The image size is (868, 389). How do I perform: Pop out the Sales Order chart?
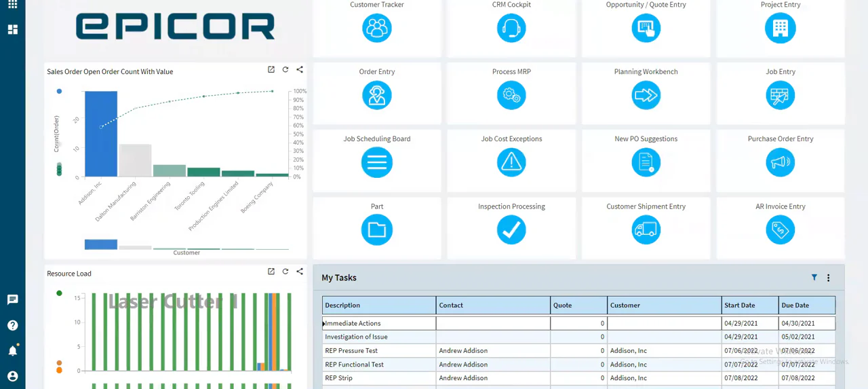(271, 70)
